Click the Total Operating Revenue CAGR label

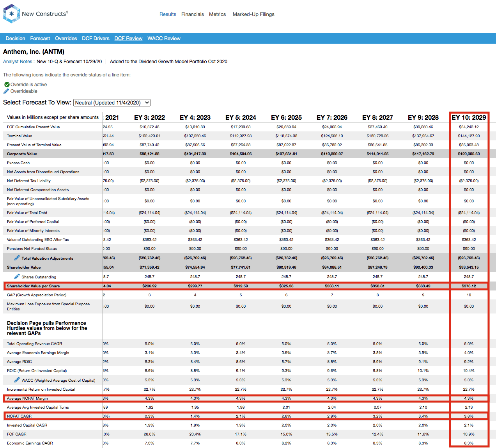(34, 344)
